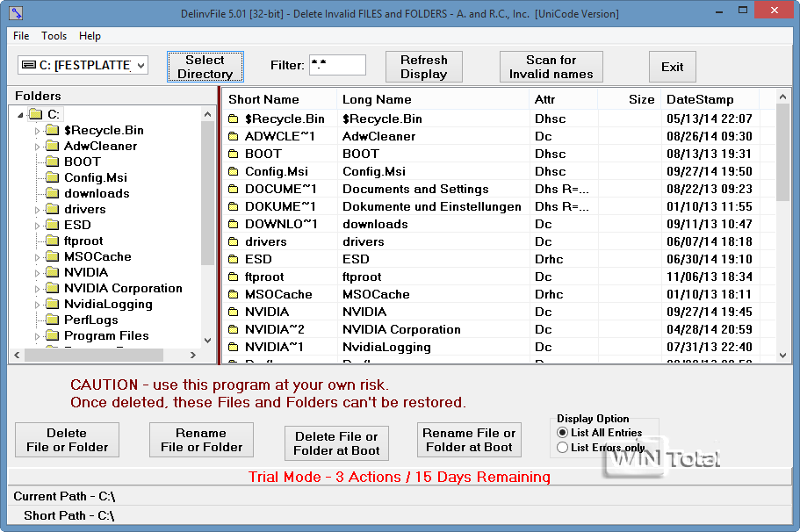Click the C: drive folder icon in tree
The image size is (800, 532).
(36, 114)
